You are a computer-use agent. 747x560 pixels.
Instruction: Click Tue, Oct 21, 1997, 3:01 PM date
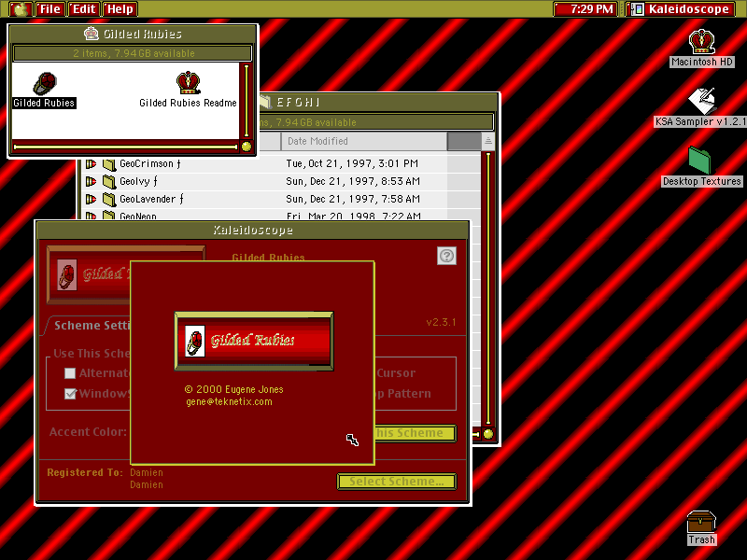click(352, 164)
